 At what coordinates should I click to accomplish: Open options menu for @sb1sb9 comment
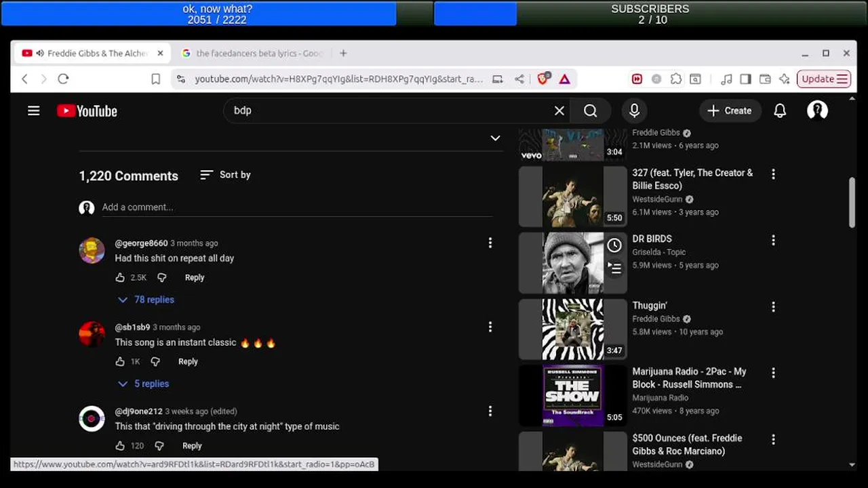(490, 327)
